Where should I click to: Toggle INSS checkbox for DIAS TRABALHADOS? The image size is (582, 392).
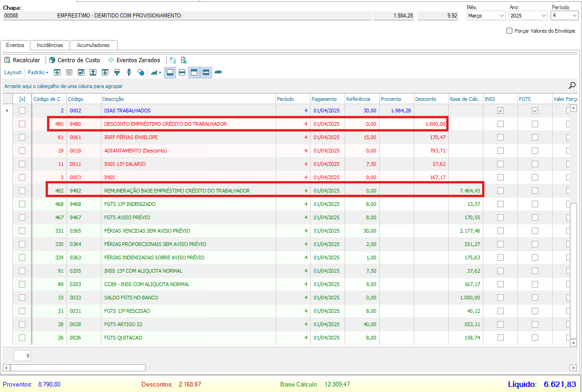tap(500, 111)
